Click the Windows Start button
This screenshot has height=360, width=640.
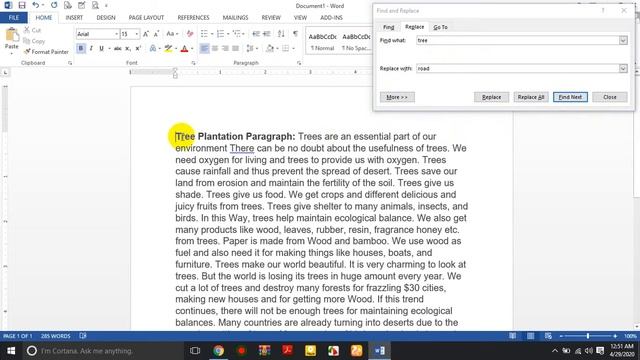point(11,351)
